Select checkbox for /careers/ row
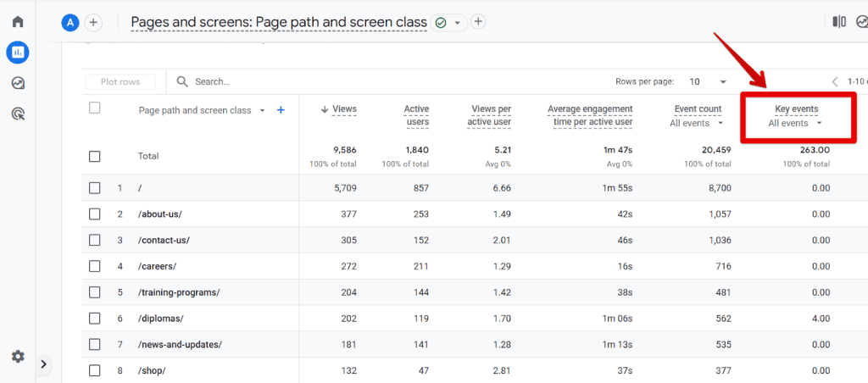The image size is (868, 383). point(95,266)
